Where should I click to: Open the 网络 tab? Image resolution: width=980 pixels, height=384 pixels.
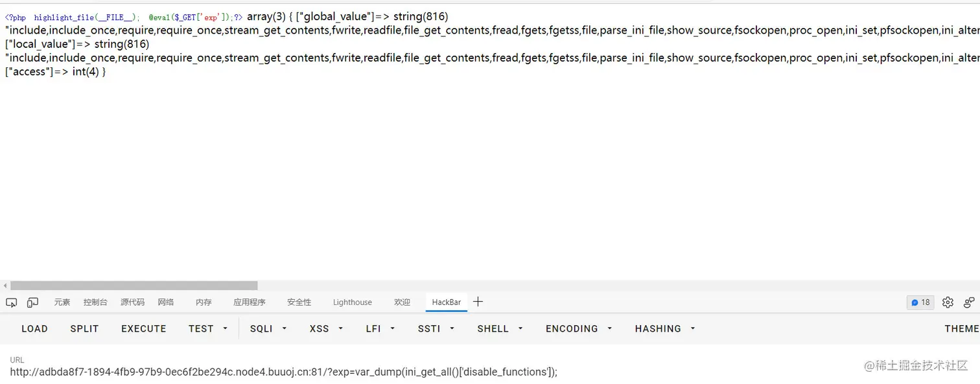pyautogui.click(x=166, y=302)
